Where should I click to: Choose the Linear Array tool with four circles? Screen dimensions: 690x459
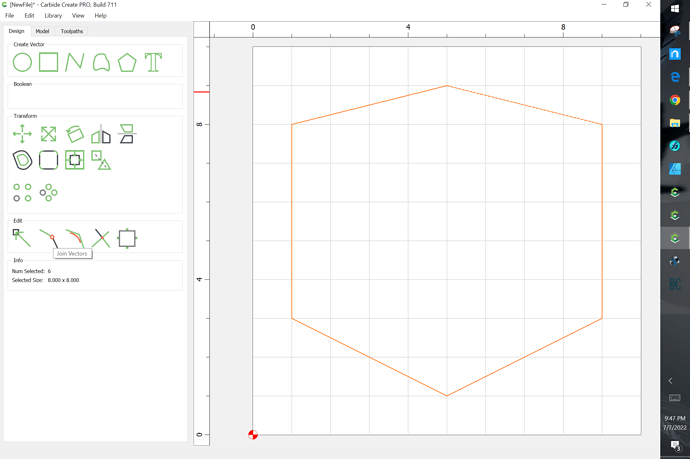22,192
